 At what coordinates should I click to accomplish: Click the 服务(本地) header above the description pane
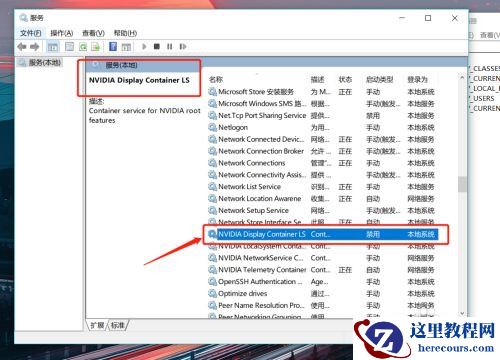[121, 65]
